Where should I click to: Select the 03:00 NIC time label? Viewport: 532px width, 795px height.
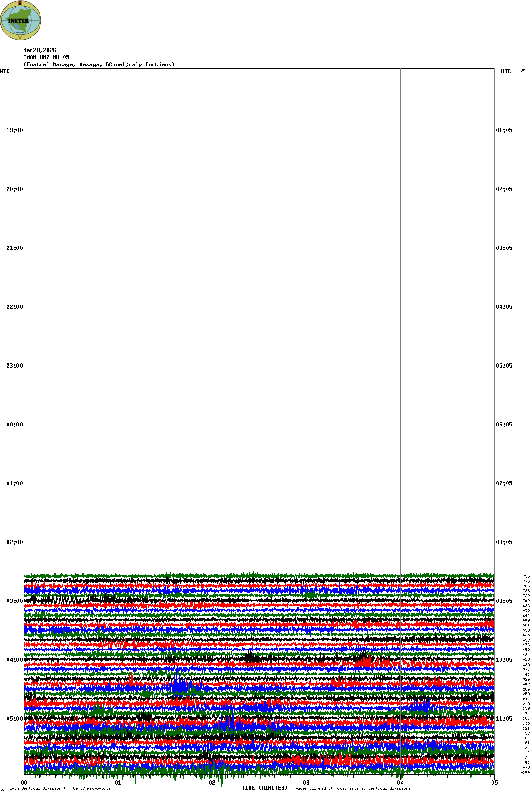(14, 601)
